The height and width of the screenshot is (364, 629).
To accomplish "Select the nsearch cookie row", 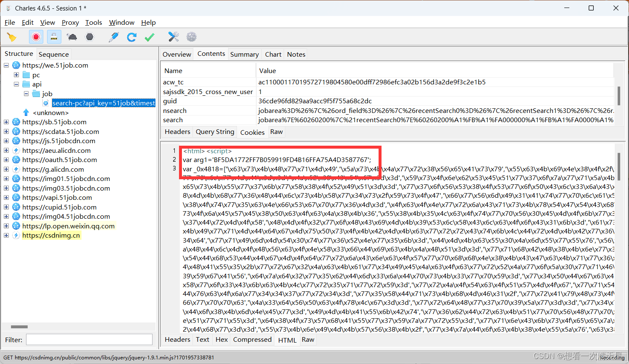I will [x=387, y=110].
